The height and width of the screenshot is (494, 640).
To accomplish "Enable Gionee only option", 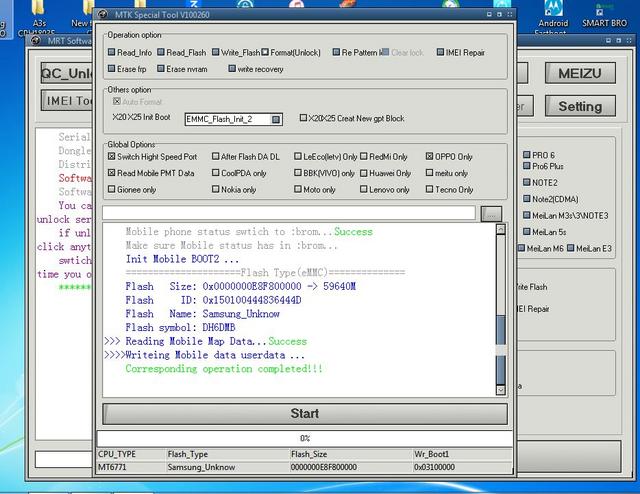I will coord(111,189).
